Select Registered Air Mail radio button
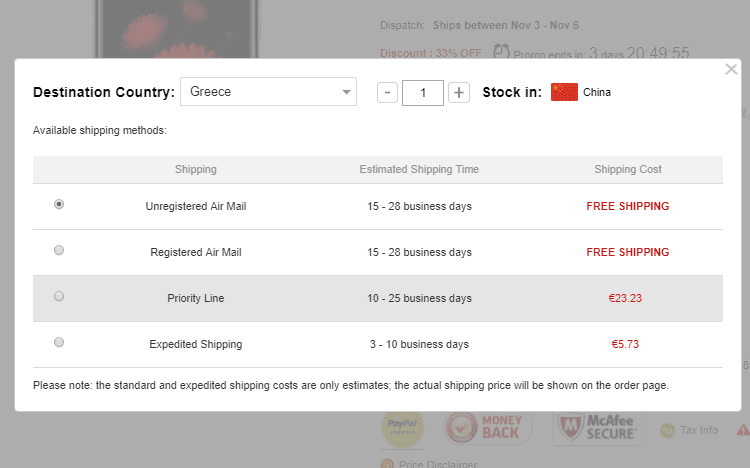 pyautogui.click(x=59, y=250)
